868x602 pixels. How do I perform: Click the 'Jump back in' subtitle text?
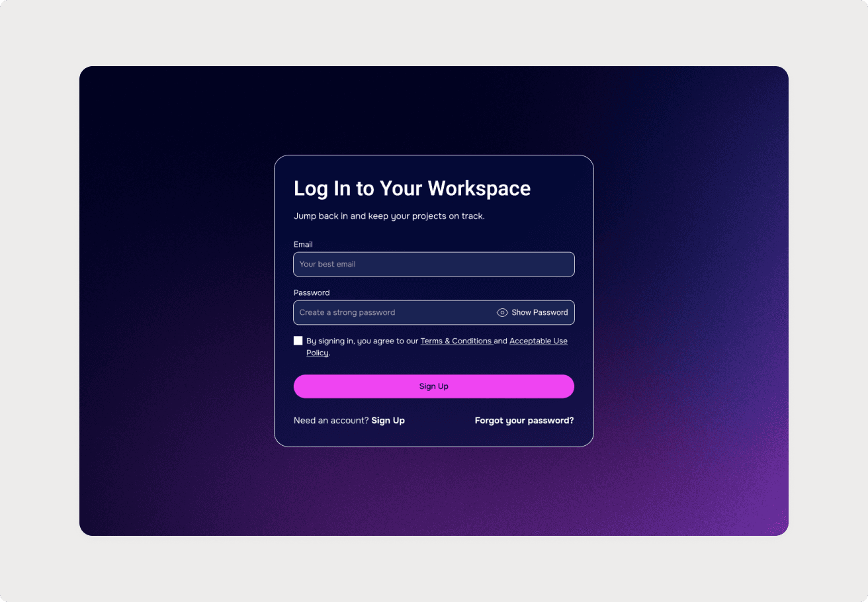tap(389, 216)
